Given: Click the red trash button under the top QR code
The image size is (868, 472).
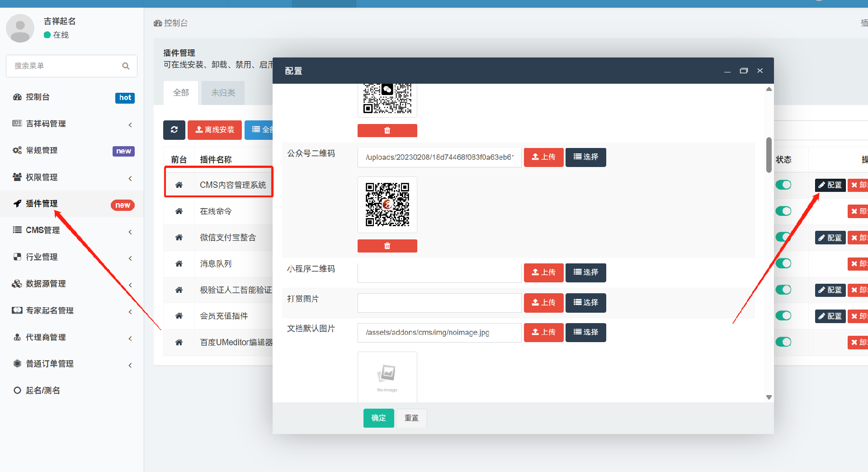Looking at the screenshot, I should pos(387,130).
